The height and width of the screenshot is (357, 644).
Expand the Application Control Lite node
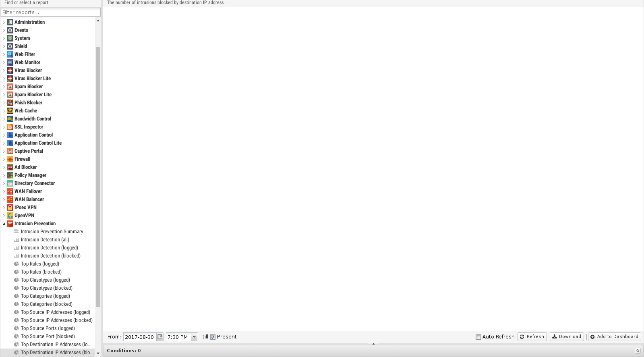coord(4,143)
